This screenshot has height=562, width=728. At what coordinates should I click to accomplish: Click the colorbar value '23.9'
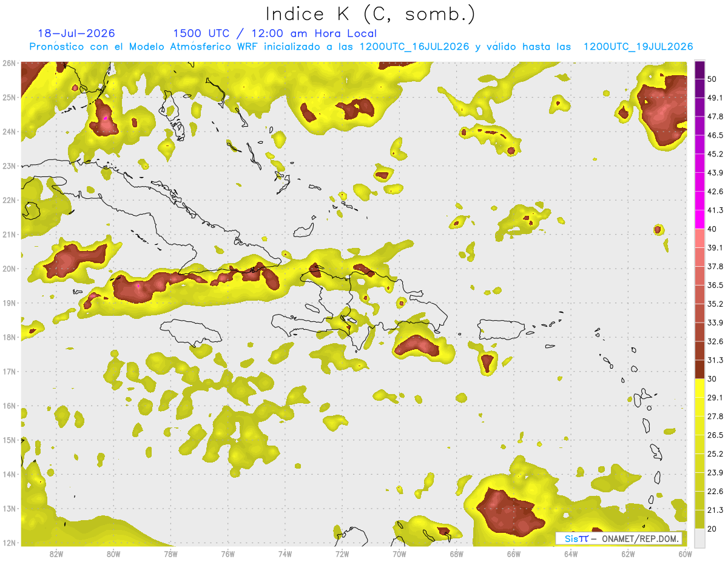tap(715, 473)
